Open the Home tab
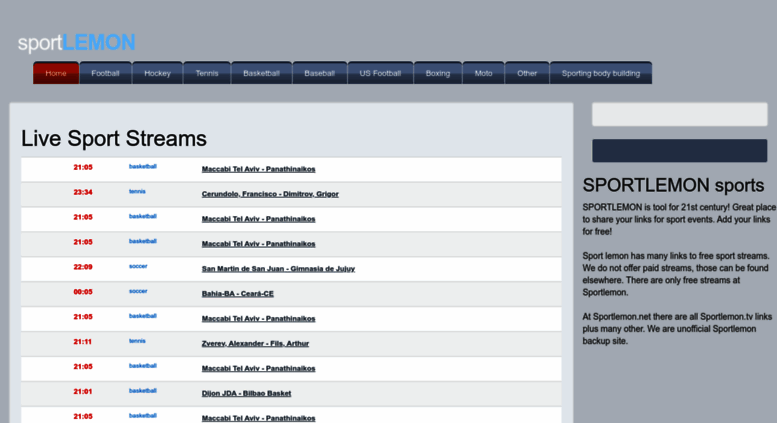Viewport: 777px width, 423px height. coord(56,73)
